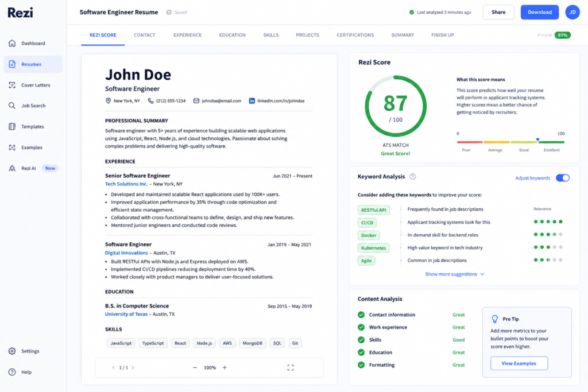Go to next resume page arrow
The width and height of the screenshot is (588, 392).
[133, 368]
